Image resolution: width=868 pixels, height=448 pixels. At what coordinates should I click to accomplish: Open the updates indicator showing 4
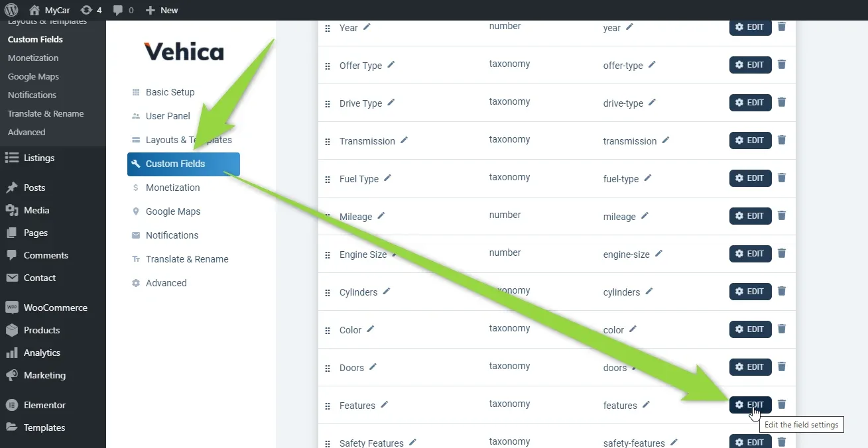pyautogui.click(x=91, y=10)
